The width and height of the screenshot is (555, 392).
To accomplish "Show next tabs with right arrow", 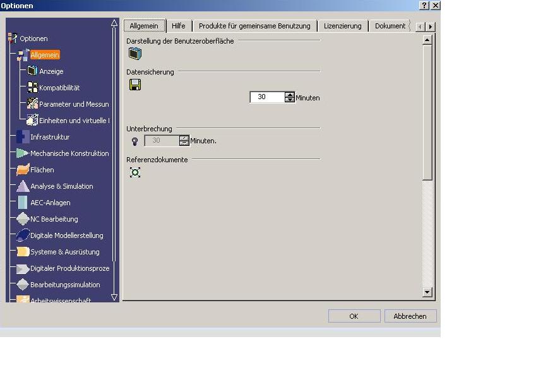I will tap(431, 27).
